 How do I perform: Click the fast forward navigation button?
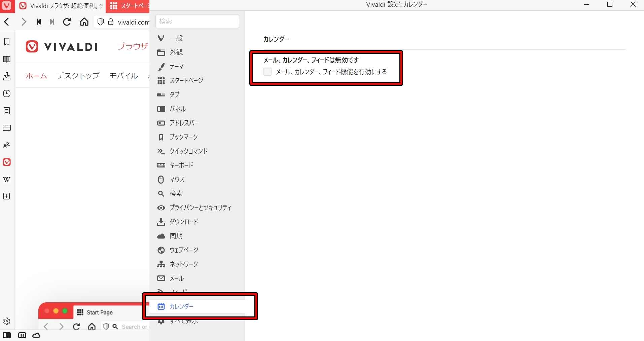point(52,22)
